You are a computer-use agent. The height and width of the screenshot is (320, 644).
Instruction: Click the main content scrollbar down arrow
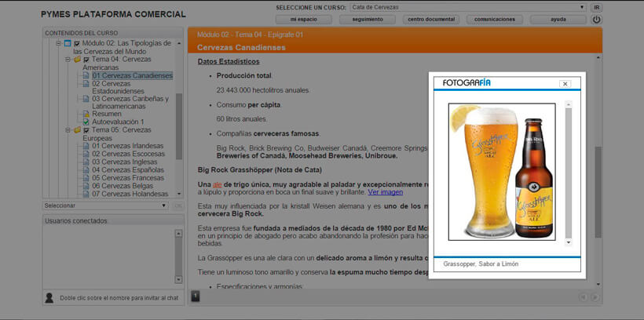pyautogui.click(x=598, y=284)
